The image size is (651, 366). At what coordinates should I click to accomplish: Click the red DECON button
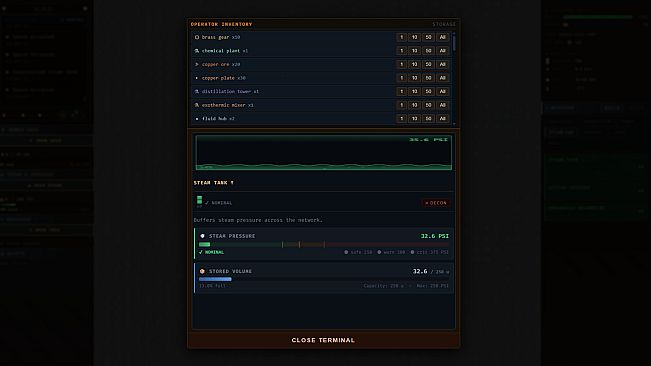point(436,203)
